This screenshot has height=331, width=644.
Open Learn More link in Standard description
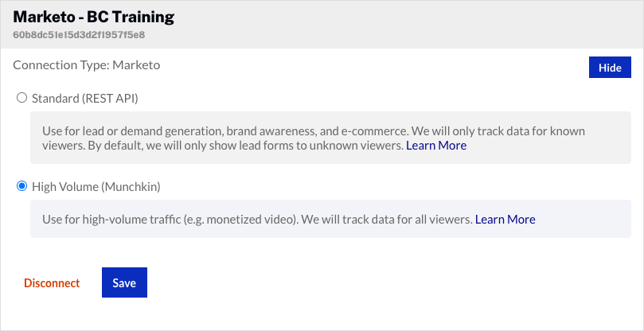436,146
